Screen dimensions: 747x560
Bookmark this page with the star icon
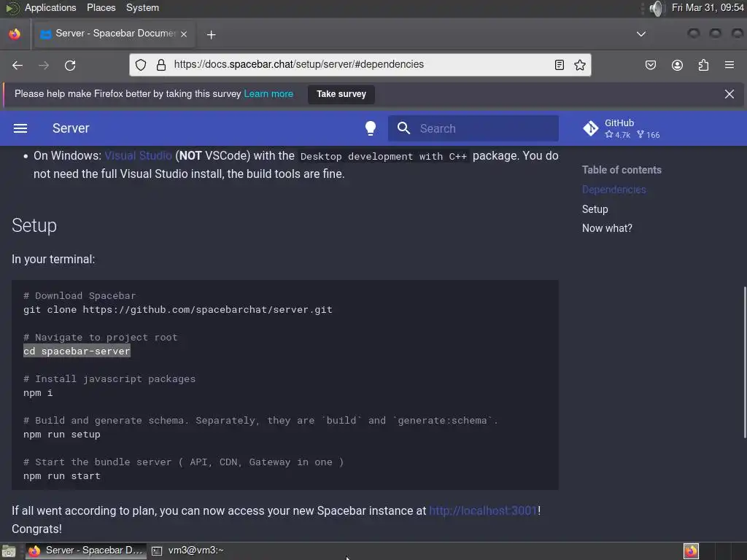click(x=580, y=65)
